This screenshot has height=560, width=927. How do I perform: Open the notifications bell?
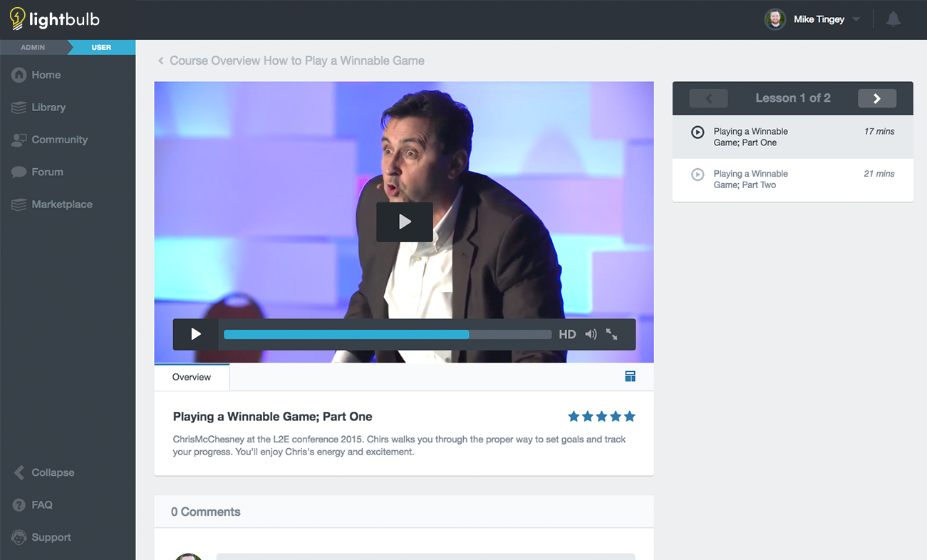[893, 19]
